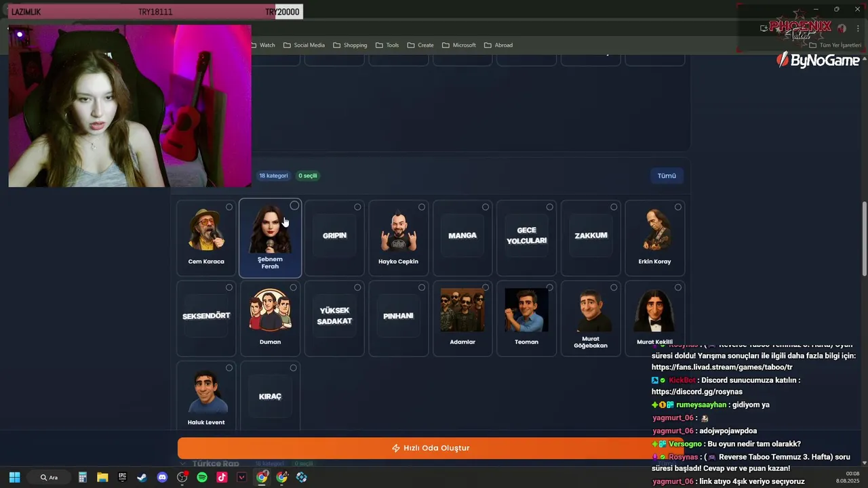The height and width of the screenshot is (488, 868).
Task: Click Duman band avatar image
Action: [x=270, y=311]
